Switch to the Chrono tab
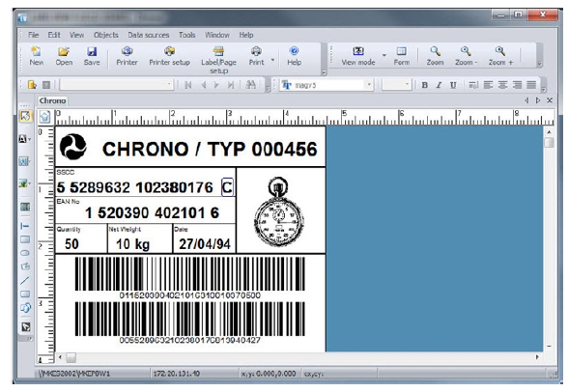The width and height of the screenshot is (568, 392). pos(52,101)
